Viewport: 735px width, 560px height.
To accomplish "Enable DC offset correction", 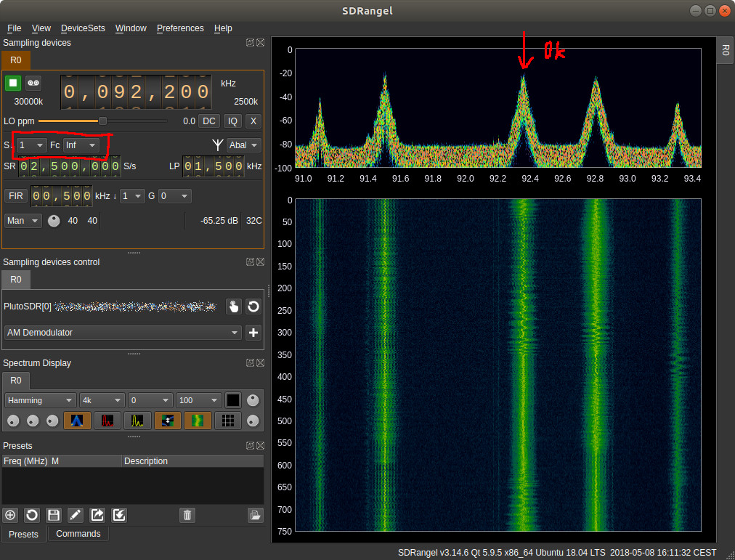I will pyautogui.click(x=208, y=121).
